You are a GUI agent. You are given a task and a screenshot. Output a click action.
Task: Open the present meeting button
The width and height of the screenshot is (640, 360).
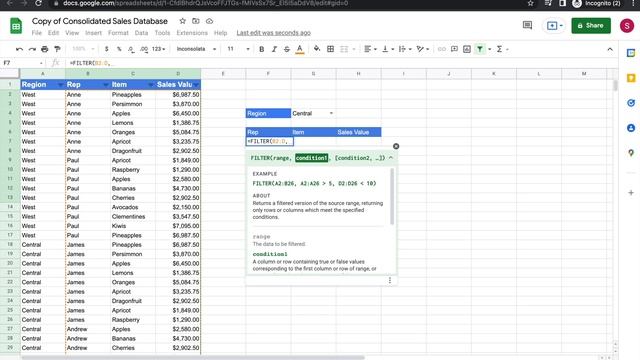coord(554,25)
